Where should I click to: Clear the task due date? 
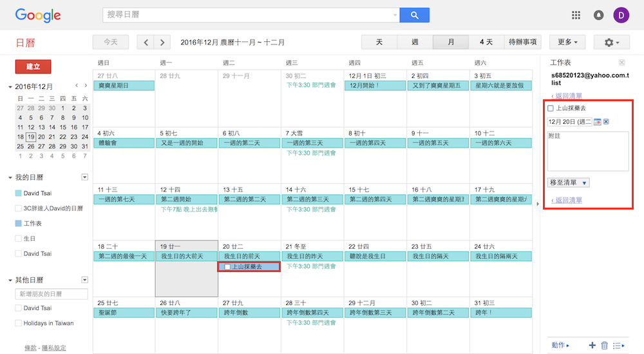point(606,122)
